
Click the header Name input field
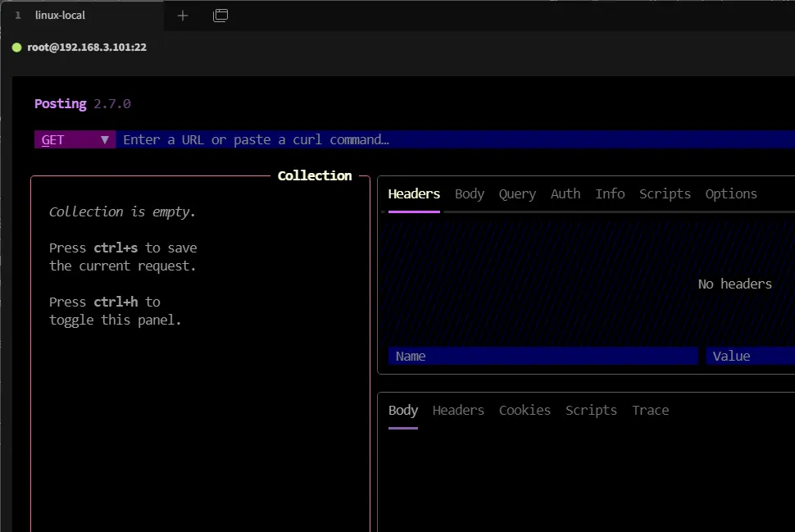(543, 357)
